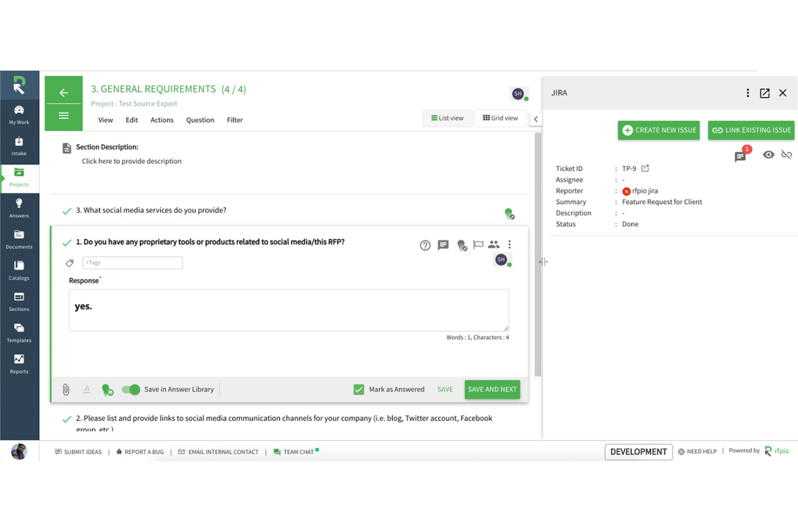The image size is (798, 532).
Task: Toggle the JIRA ticket watch eye icon
Action: pos(769,155)
